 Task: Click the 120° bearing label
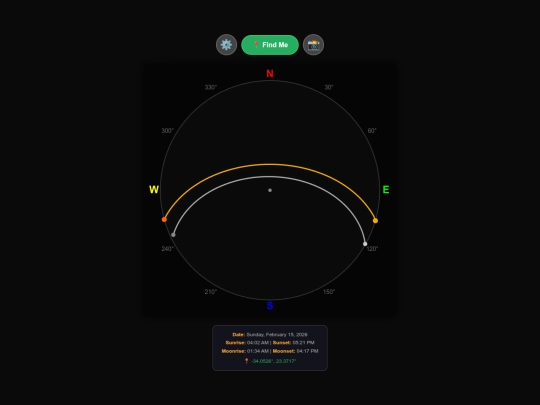coord(372,249)
